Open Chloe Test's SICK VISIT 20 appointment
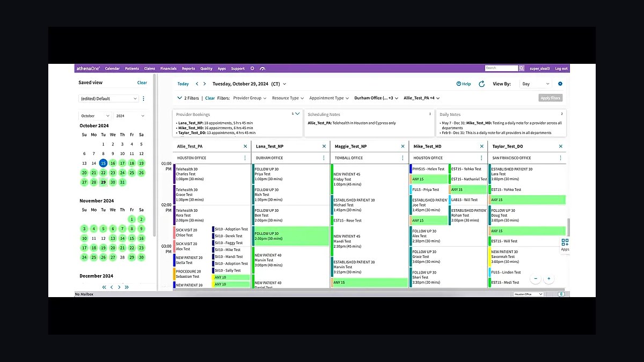Screen dimensions: 644x362 point(193,233)
